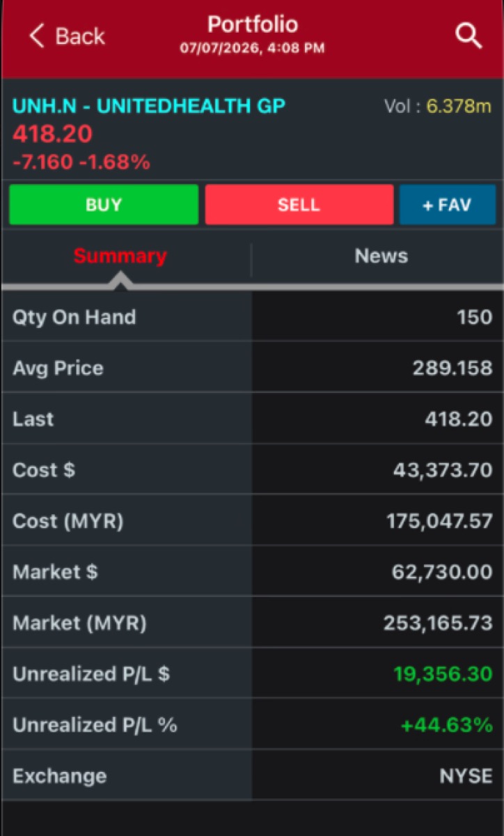Image resolution: width=504 pixels, height=836 pixels.
Task: Select the exchange value NYSE
Action: 466,776
